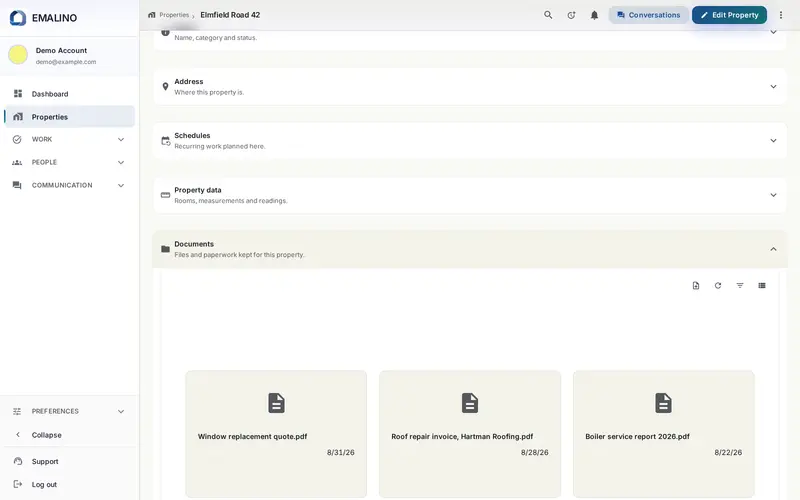Click "Files and paperwork kept for this property."

239,255
